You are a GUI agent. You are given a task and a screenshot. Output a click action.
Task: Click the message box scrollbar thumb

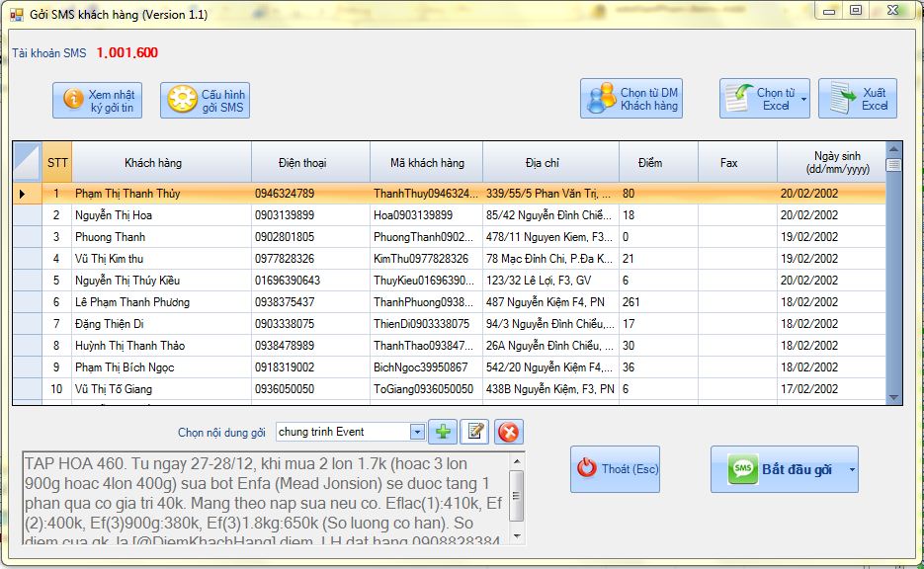coord(516,495)
